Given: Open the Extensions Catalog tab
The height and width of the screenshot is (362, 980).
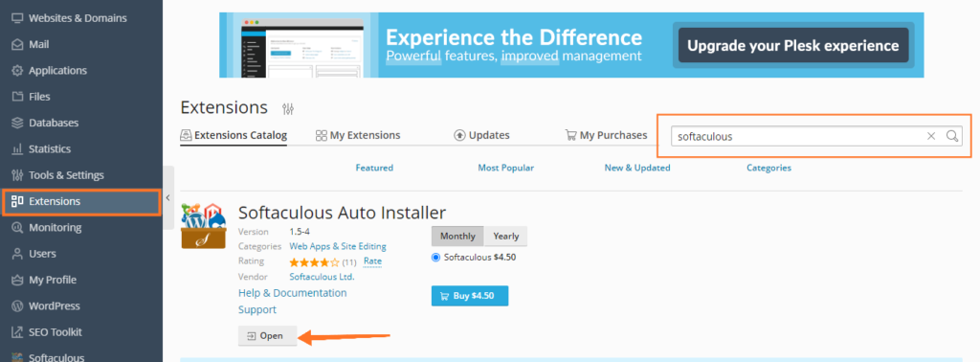Looking at the screenshot, I should tap(234, 135).
